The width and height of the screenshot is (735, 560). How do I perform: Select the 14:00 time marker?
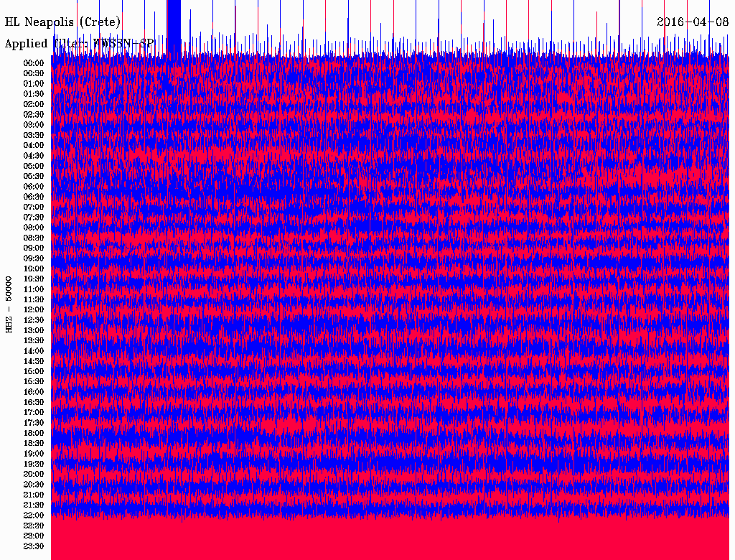tap(34, 351)
